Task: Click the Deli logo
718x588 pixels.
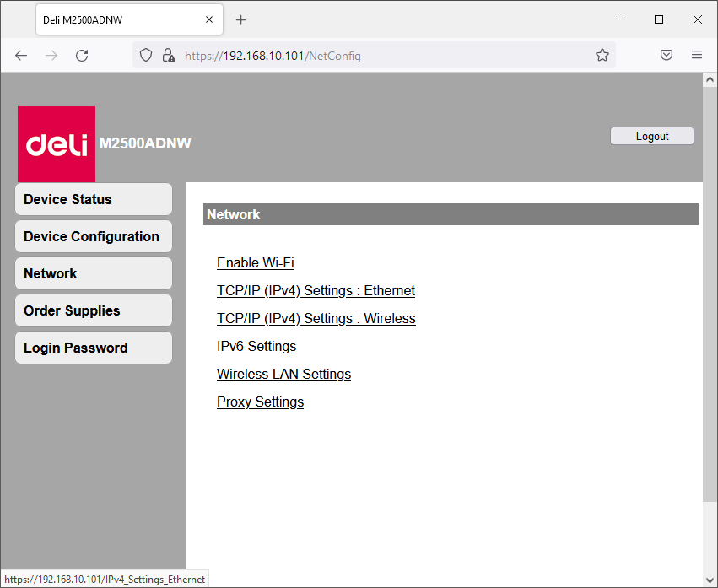Action: (x=57, y=144)
